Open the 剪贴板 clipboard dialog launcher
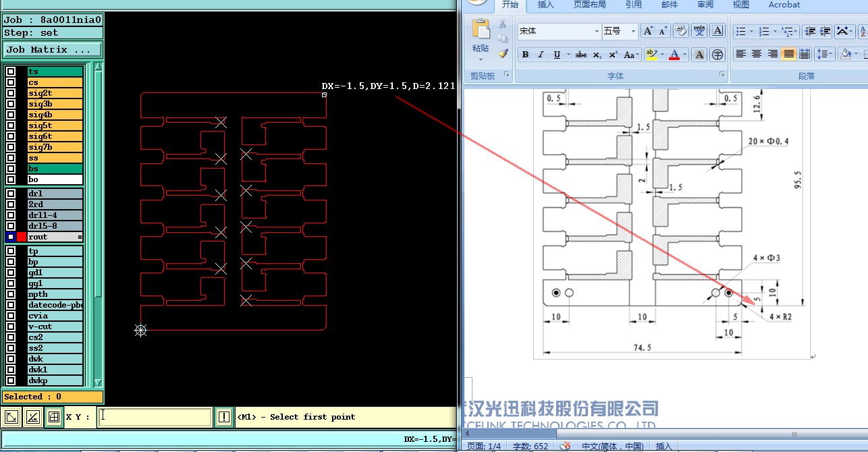The width and height of the screenshot is (868, 452). [x=506, y=75]
